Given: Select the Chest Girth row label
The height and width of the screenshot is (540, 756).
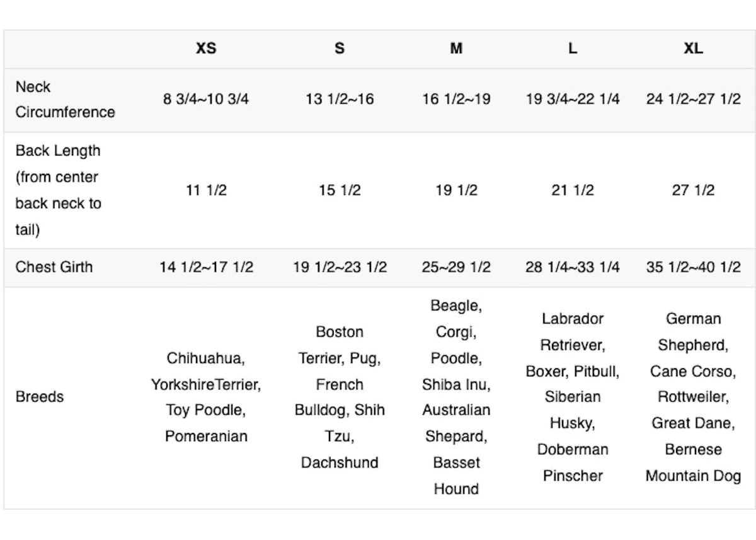Looking at the screenshot, I should 54,267.
